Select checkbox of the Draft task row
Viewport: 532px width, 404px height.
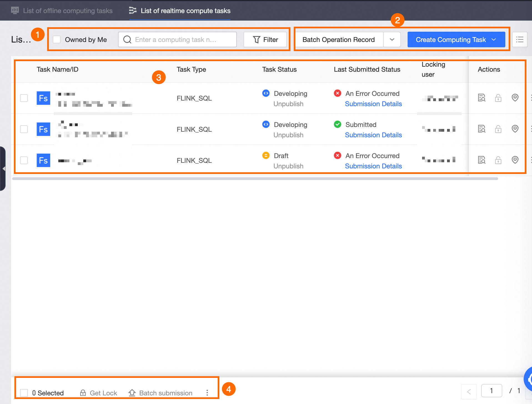click(x=24, y=160)
